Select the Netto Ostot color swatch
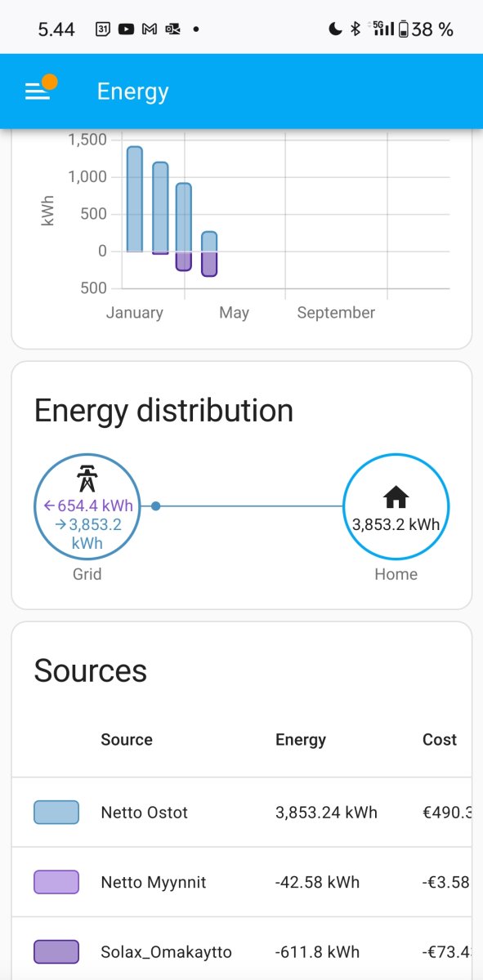 [x=56, y=813]
